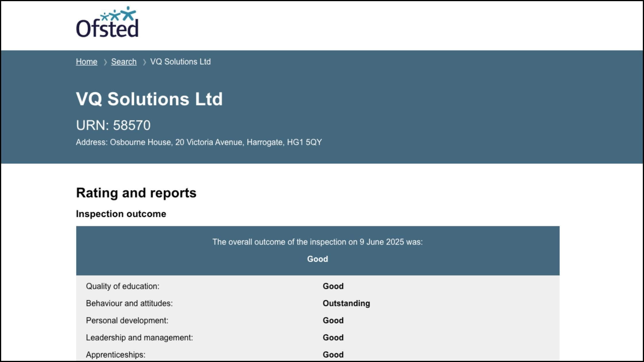Viewport: 644px width, 362px height.
Task: Click the Behaviour and attitudes label
Action: [129, 303]
